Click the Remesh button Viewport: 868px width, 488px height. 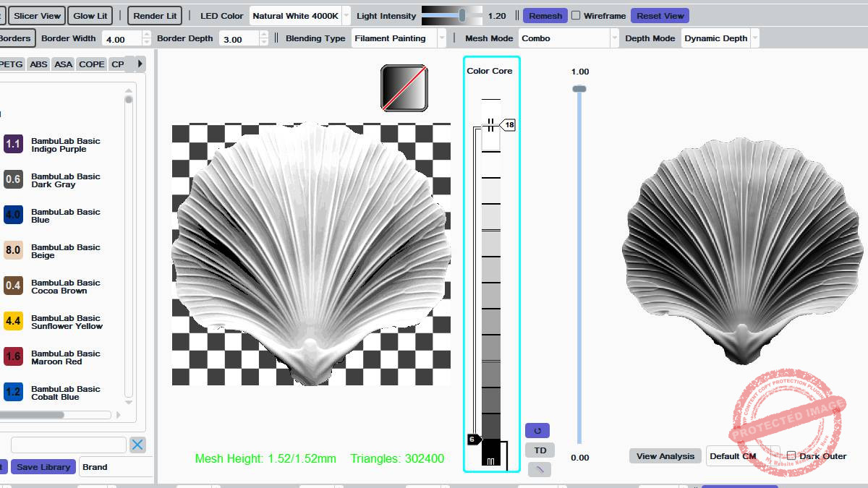(x=545, y=15)
